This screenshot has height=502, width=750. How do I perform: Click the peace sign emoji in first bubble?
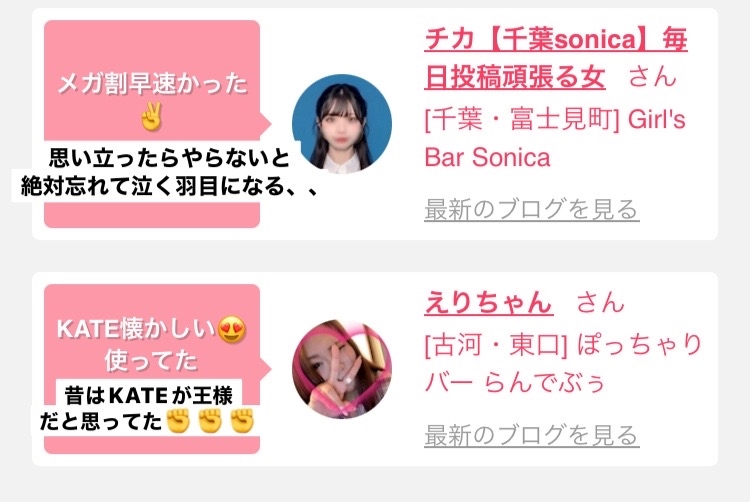pyautogui.click(x=152, y=117)
